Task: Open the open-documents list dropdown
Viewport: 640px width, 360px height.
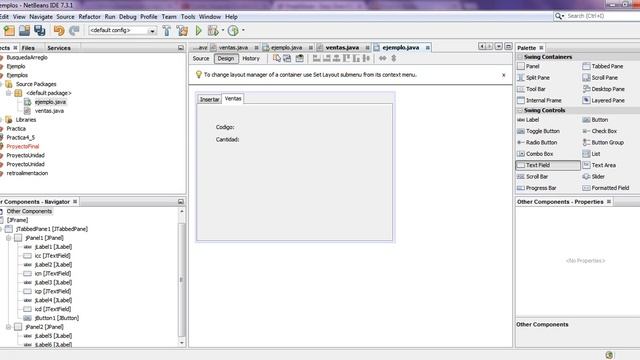Action: (x=499, y=47)
